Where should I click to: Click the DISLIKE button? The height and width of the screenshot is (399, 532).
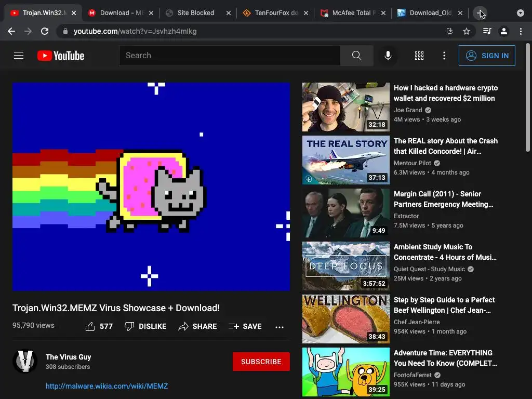pyautogui.click(x=145, y=326)
